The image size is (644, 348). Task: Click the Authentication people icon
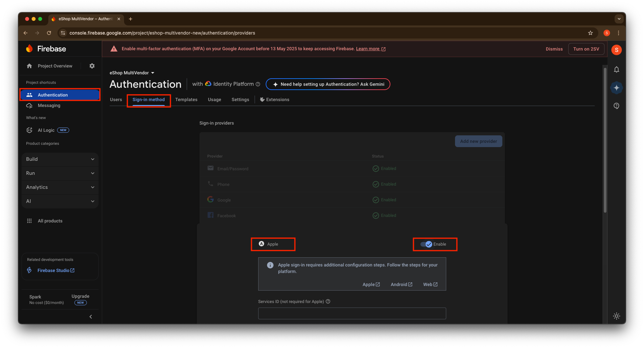(29, 95)
